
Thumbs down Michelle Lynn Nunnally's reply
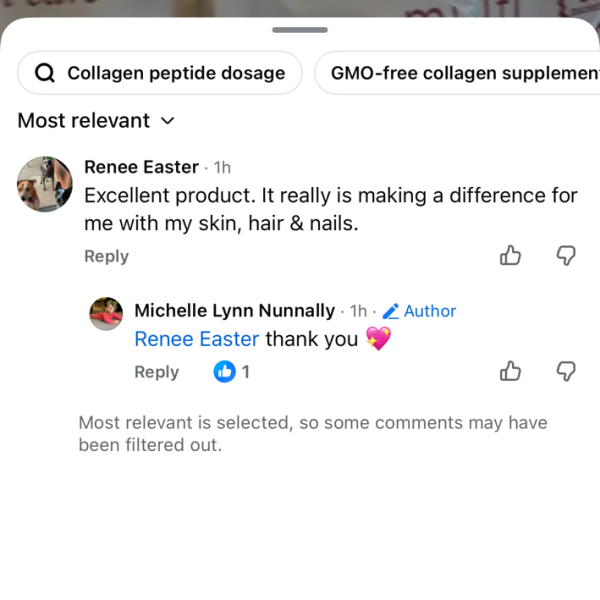pos(566,372)
